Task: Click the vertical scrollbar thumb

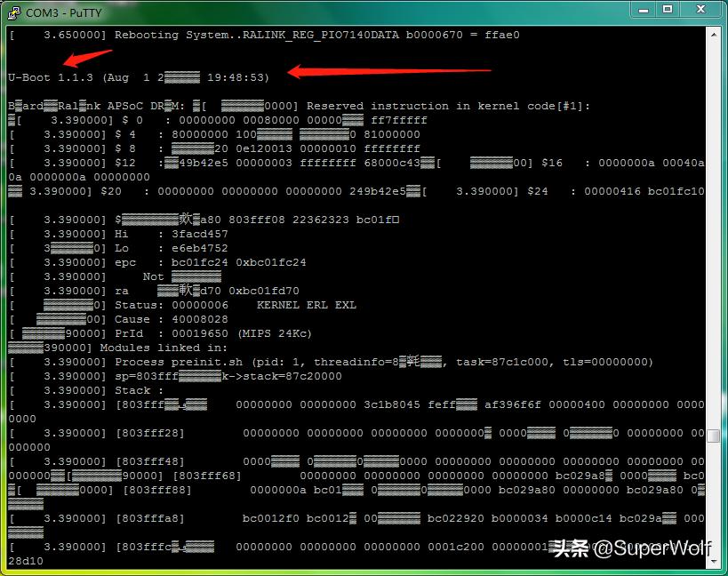Action: click(x=713, y=436)
